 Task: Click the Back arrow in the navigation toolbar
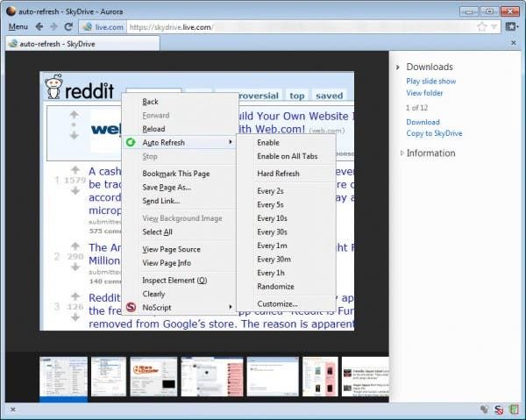point(39,27)
